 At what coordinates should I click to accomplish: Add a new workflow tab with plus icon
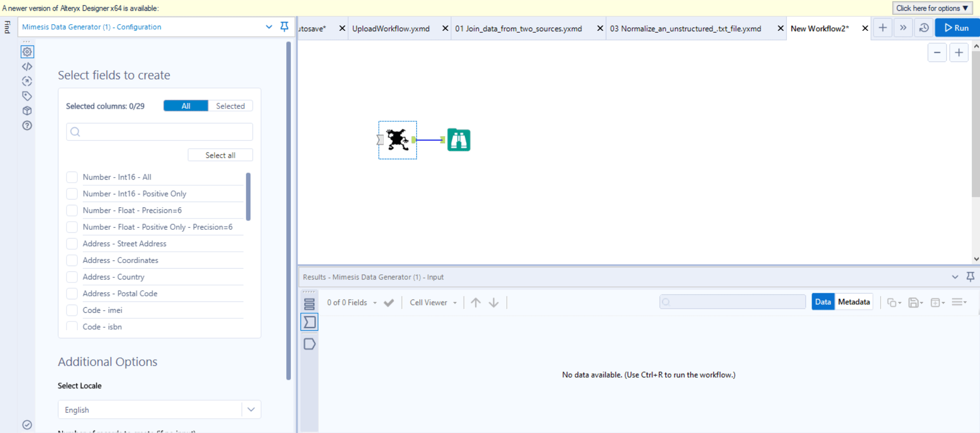pos(883,28)
